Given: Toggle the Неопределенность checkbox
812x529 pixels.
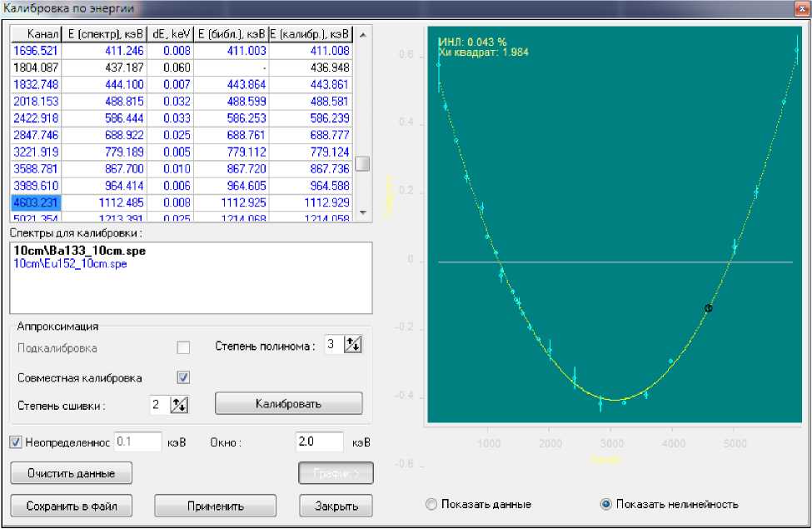Looking at the screenshot, I should click(x=16, y=442).
